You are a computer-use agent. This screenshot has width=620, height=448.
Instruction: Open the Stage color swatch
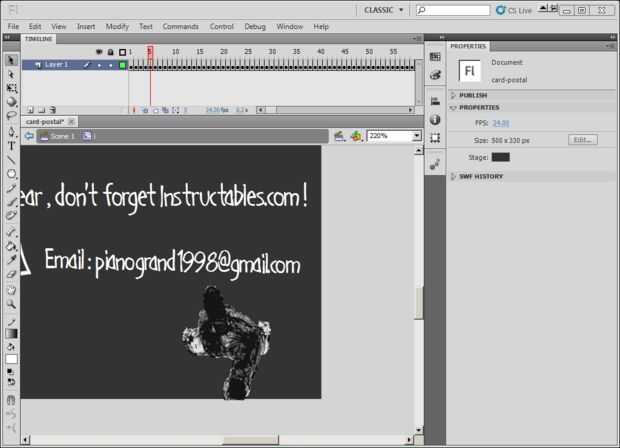(x=501, y=157)
